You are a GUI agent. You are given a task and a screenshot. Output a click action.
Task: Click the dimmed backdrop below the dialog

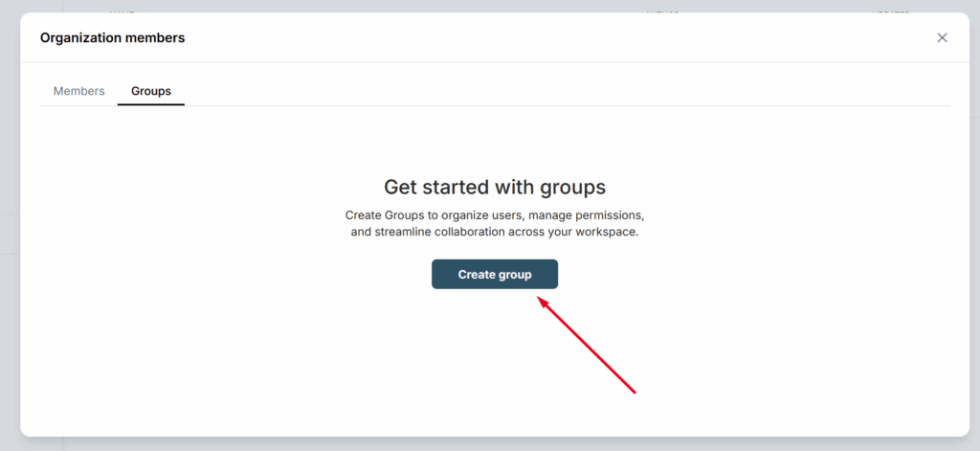[490, 444]
